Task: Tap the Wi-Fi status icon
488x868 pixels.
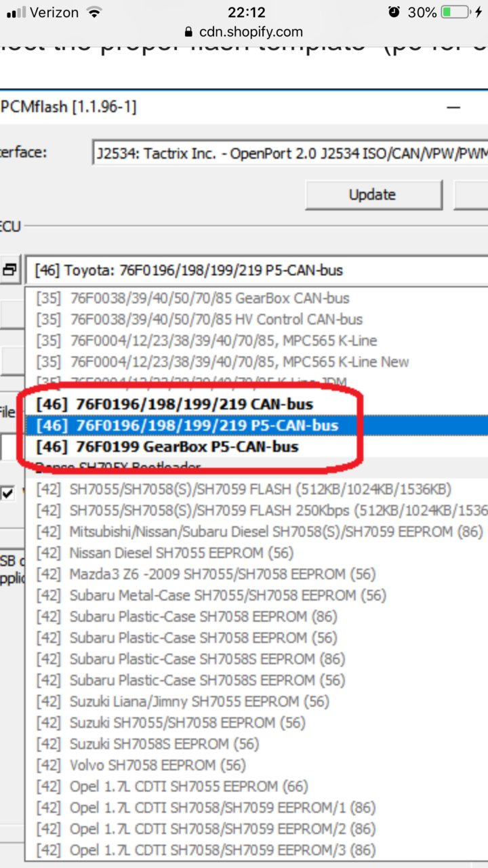Action: click(x=95, y=12)
